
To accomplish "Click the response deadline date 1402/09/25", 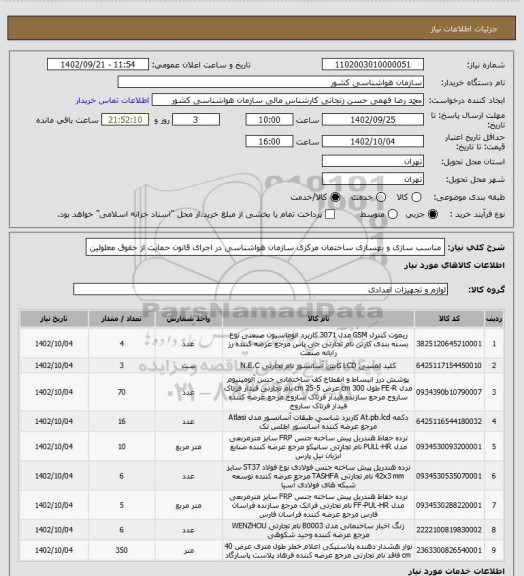I will tap(373, 120).
